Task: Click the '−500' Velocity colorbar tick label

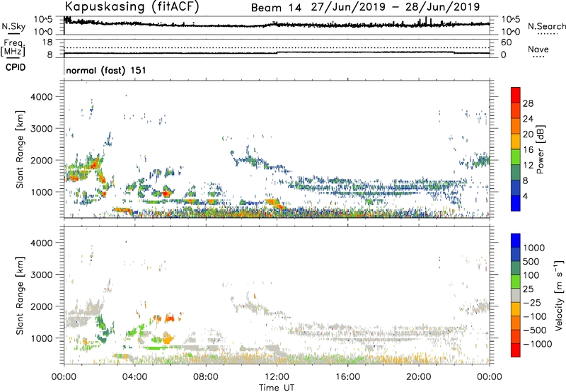Action: point(535,330)
